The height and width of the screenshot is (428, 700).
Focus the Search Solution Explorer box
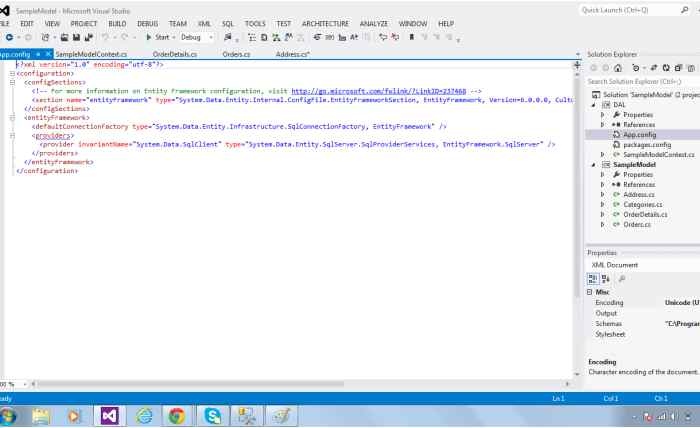(x=643, y=82)
